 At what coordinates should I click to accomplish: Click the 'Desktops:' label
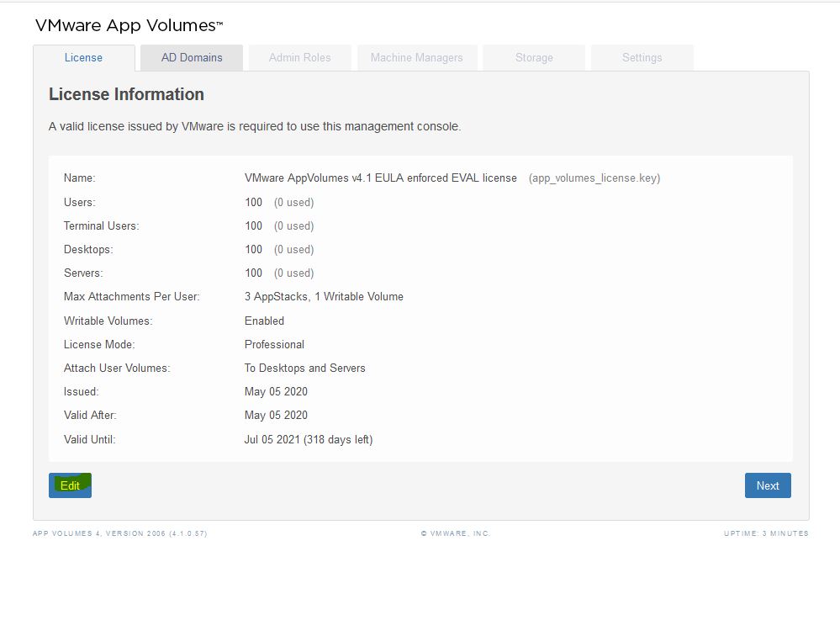(x=88, y=249)
